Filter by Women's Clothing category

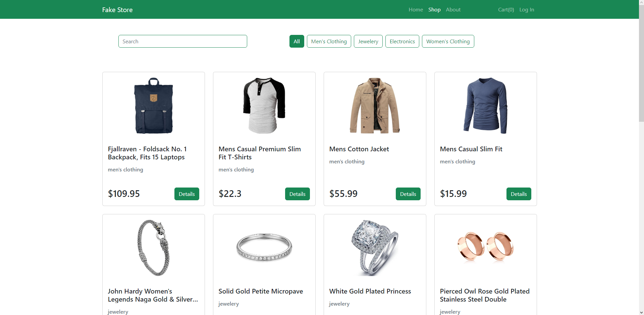click(448, 41)
